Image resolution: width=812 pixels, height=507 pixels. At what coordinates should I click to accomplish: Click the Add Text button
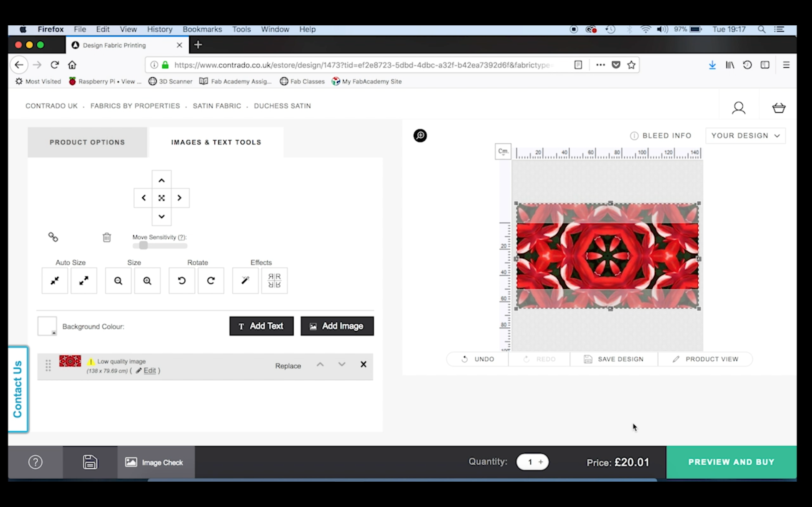(261, 326)
